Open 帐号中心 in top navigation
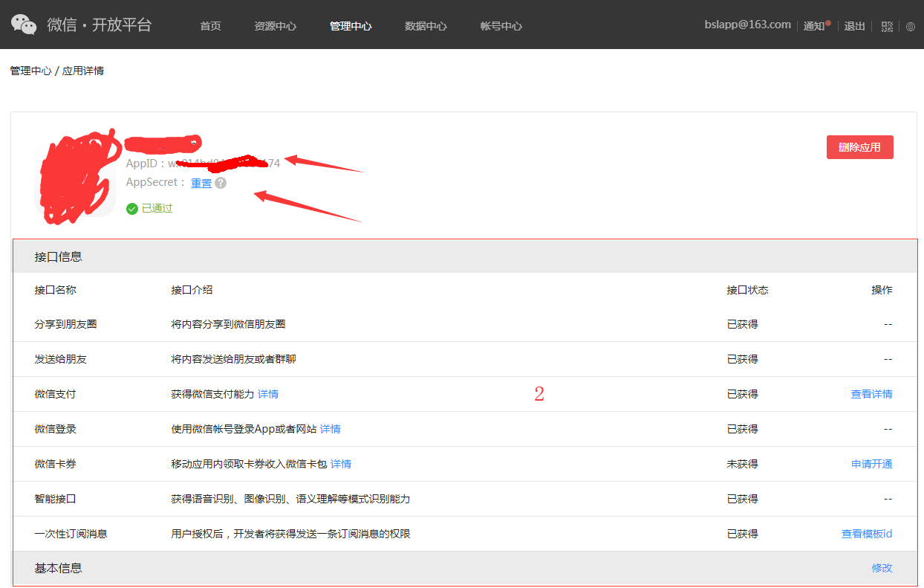 [501, 26]
